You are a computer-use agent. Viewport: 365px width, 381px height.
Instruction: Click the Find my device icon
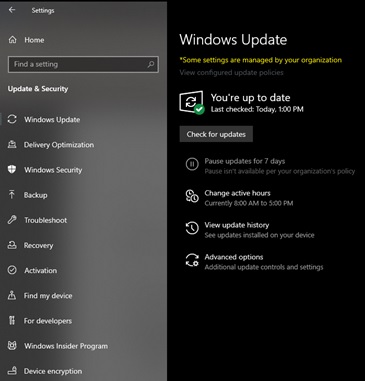point(12,295)
